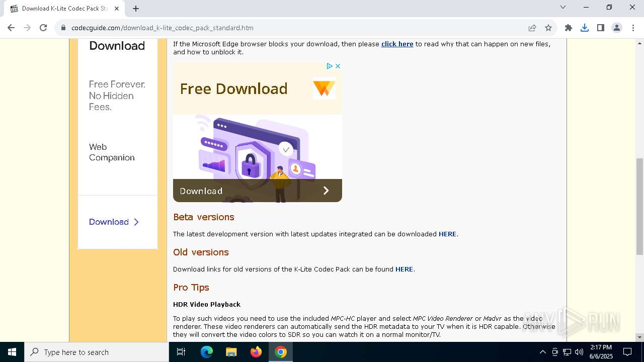The width and height of the screenshot is (644, 362).
Task: Open Old versions HERE link
Action: point(404,269)
